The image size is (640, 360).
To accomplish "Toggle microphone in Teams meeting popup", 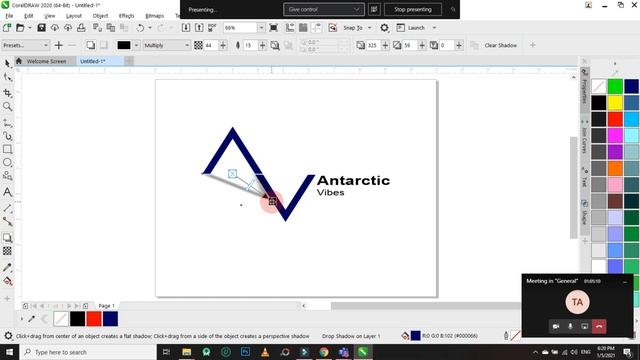I will click(x=570, y=326).
